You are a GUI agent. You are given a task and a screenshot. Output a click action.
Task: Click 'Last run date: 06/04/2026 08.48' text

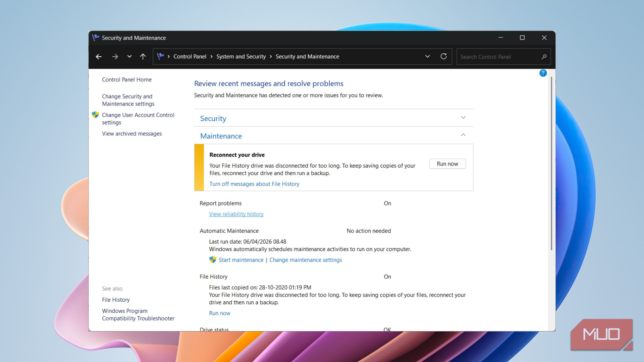click(248, 242)
